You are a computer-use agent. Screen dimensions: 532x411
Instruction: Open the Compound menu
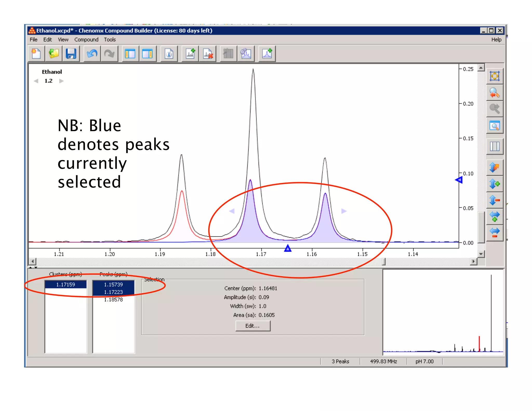click(86, 39)
